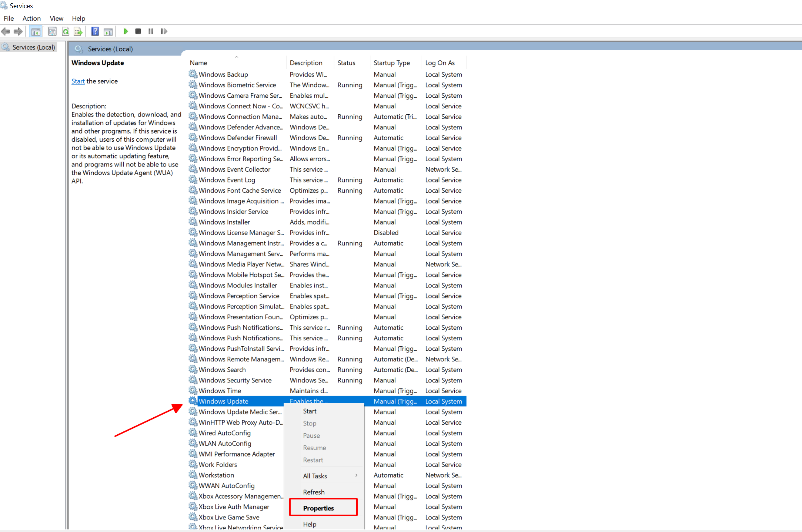The image size is (802, 532).
Task: Click the Show/Hide Console Tree icon
Action: tap(36, 31)
